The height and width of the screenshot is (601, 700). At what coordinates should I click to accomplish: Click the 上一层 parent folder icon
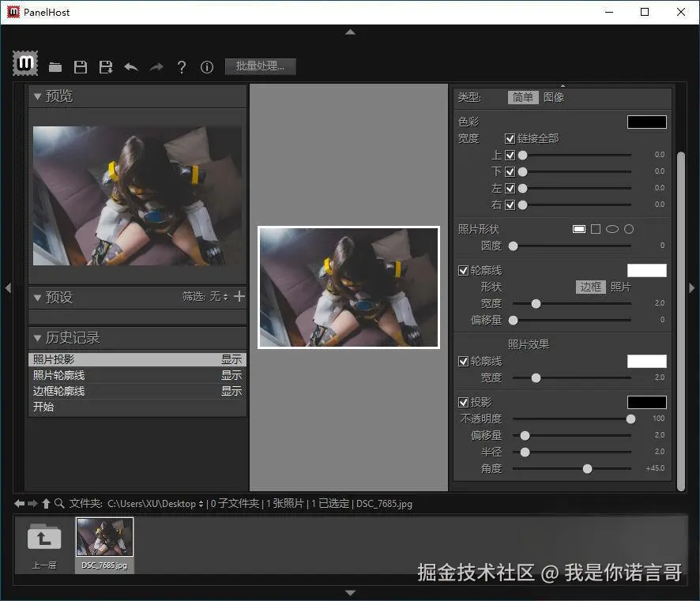44,539
